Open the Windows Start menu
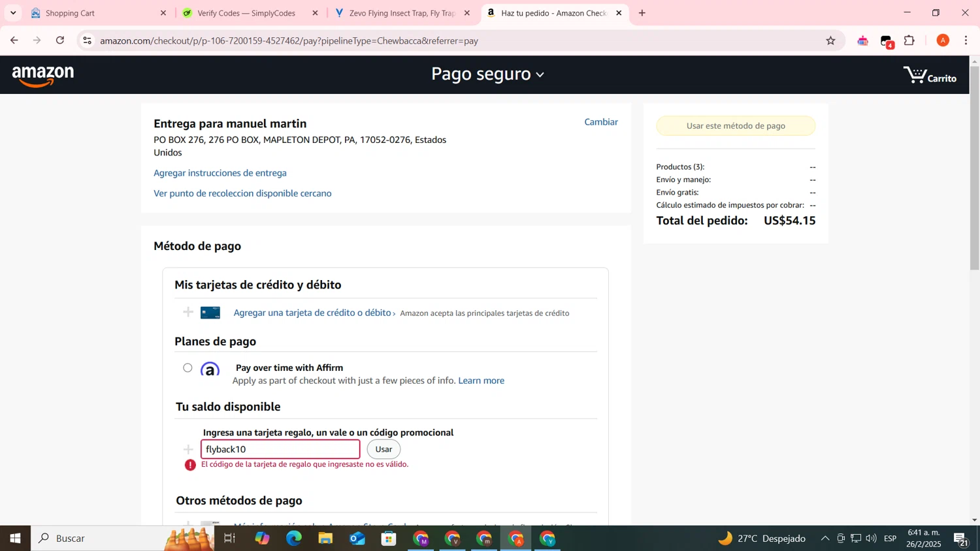 [x=15, y=539]
